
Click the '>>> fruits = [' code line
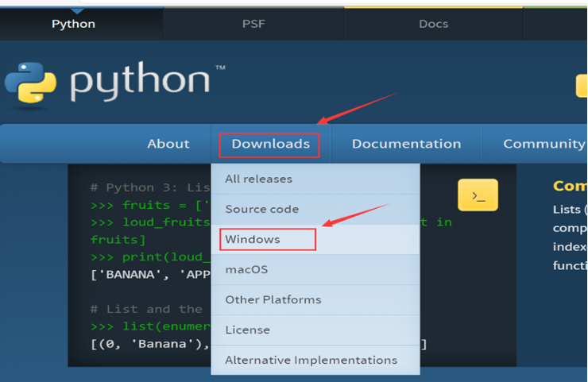tap(150, 205)
